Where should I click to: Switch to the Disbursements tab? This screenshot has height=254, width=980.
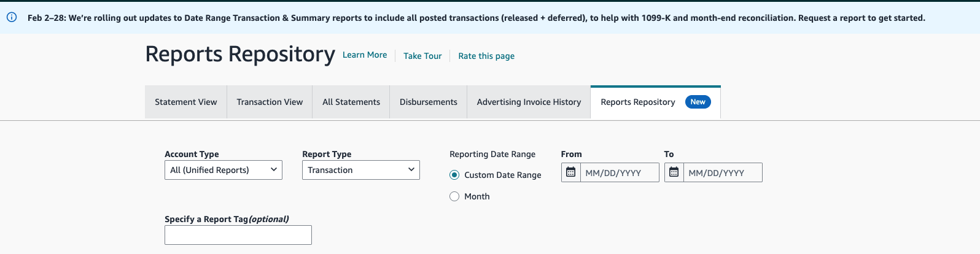click(x=428, y=102)
